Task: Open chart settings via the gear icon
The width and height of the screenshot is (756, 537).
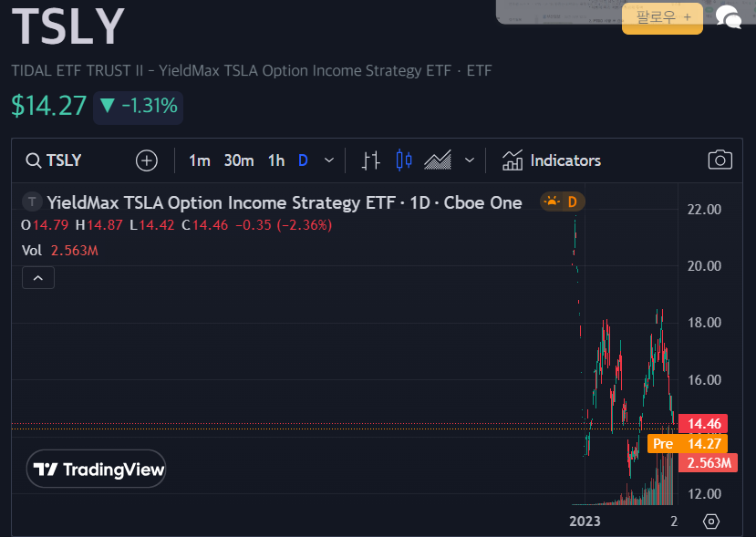Action: pos(710,521)
